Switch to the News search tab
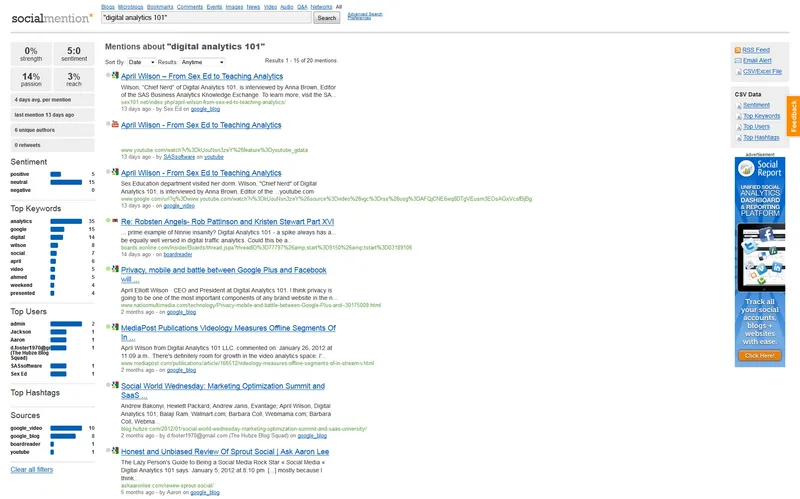Image resolution: width=800 pixels, height=499 pixels. click(253, 7)
